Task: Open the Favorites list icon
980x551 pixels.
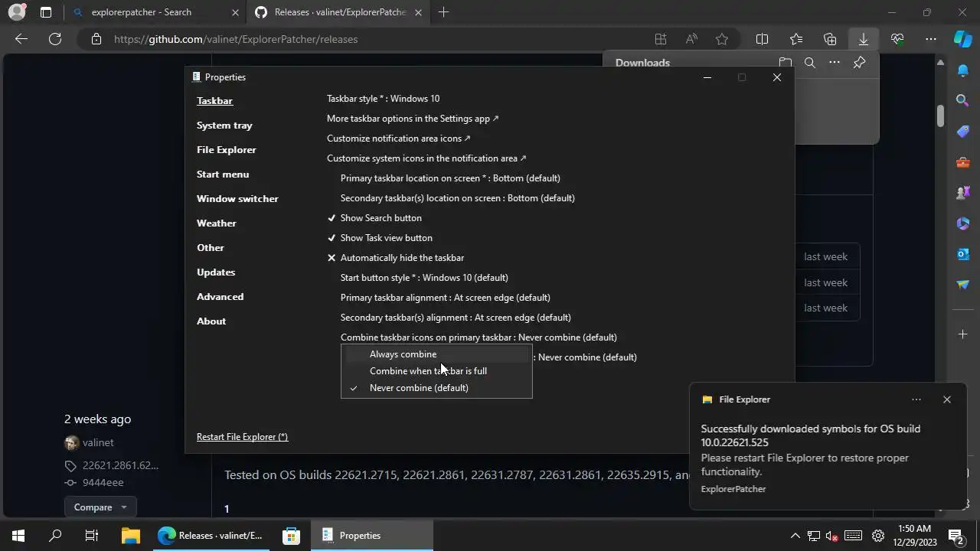Action: click(796, 39)
